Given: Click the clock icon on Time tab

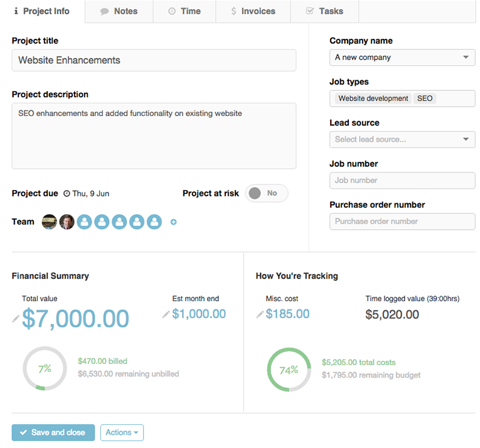Looking at the screenshot, I should pos(172,11).
